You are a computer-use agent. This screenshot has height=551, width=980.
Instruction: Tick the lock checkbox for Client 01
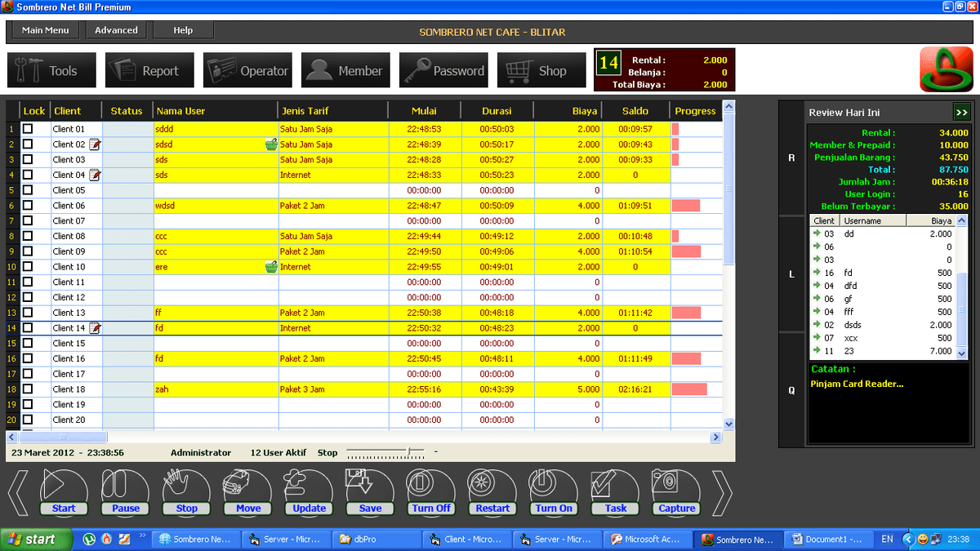click(x=28, y=129)
